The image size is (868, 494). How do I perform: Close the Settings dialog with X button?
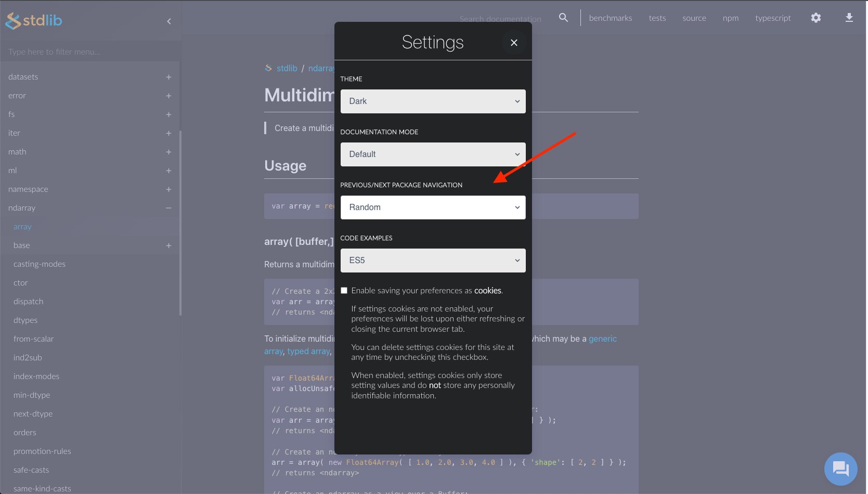(514, 43)
